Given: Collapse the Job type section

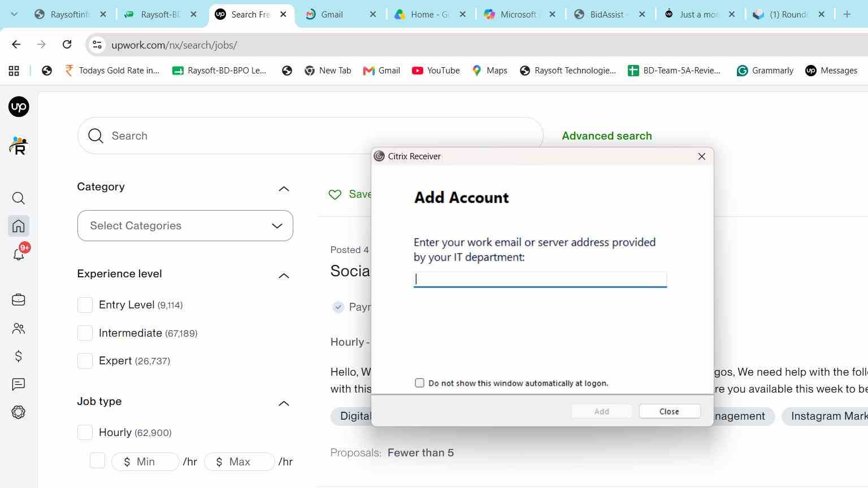Looking at the screenshot, I should pyautogui.click(x=284, y=403).
